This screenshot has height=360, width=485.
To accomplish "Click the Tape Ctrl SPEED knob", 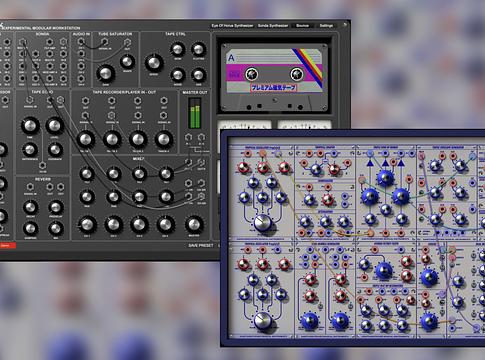I will [x=154, y=63].
